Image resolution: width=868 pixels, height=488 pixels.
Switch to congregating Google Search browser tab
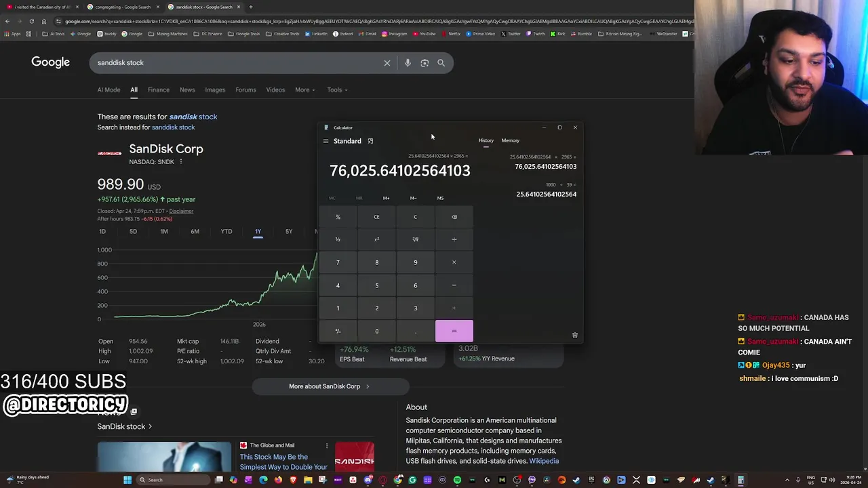(123, 7)
